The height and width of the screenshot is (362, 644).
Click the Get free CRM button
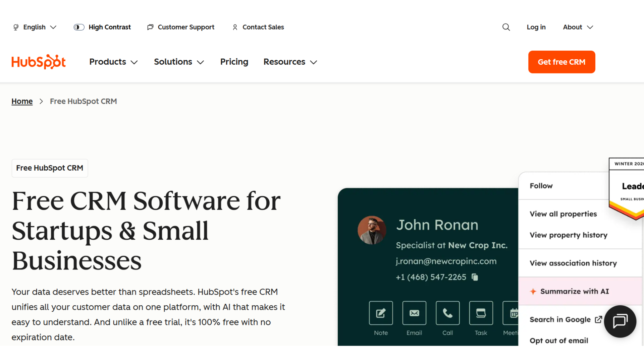pos(561,62)
